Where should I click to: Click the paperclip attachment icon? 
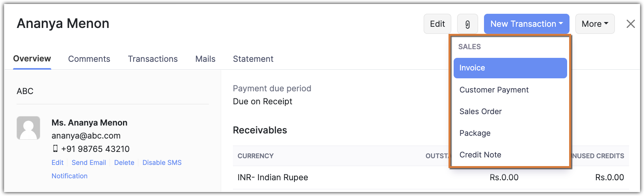(467, 24)
